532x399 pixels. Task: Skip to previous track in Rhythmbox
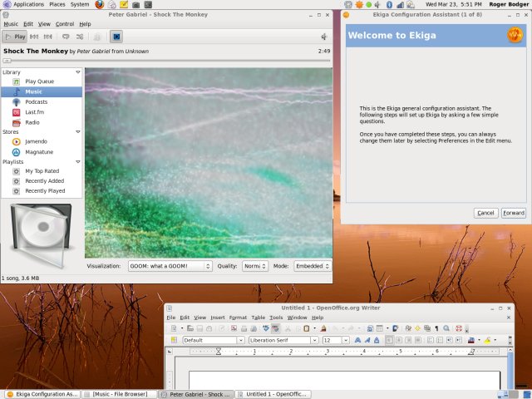click(34, 37)
